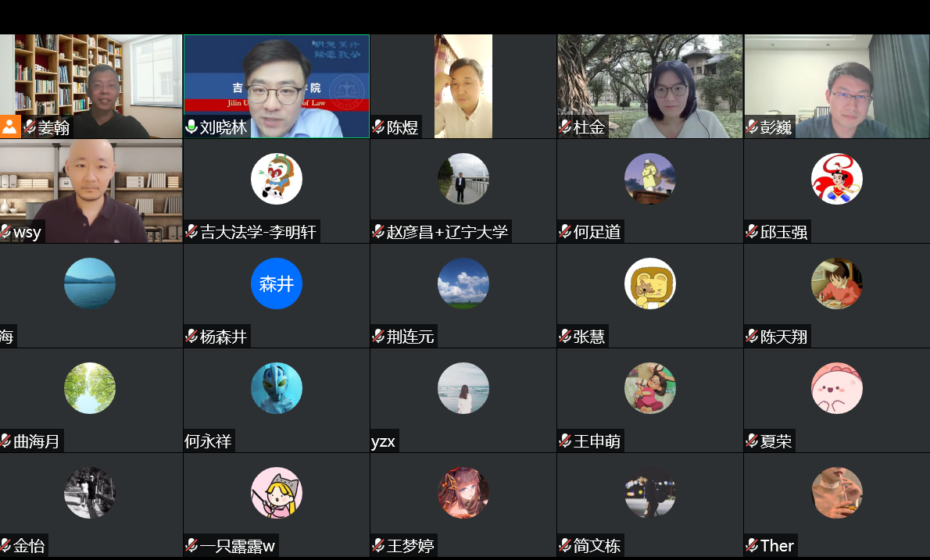Click the orange host icon beside 姜翰
The height and width of the screenshot is (560, 930).
[10, 127]
